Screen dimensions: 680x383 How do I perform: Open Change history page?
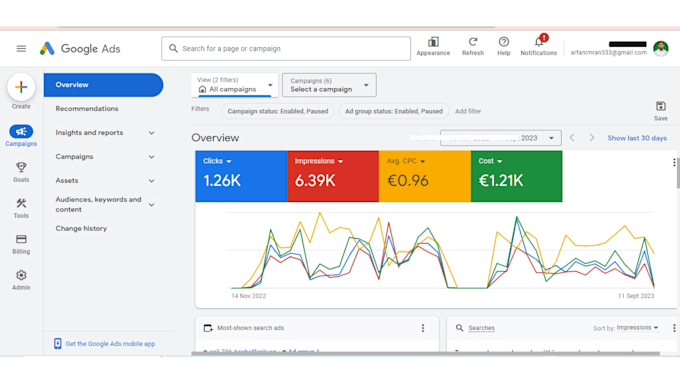click(81, 228)
